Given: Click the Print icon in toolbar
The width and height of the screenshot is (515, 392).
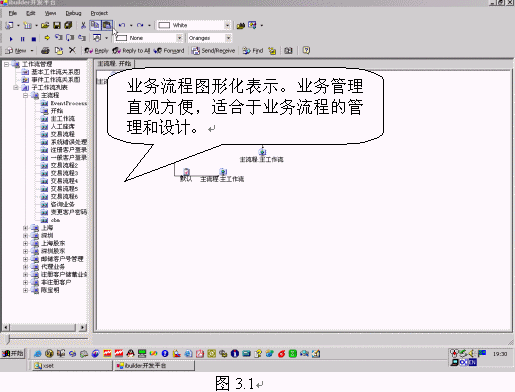Looking at the screenshot, I should 45,51.
